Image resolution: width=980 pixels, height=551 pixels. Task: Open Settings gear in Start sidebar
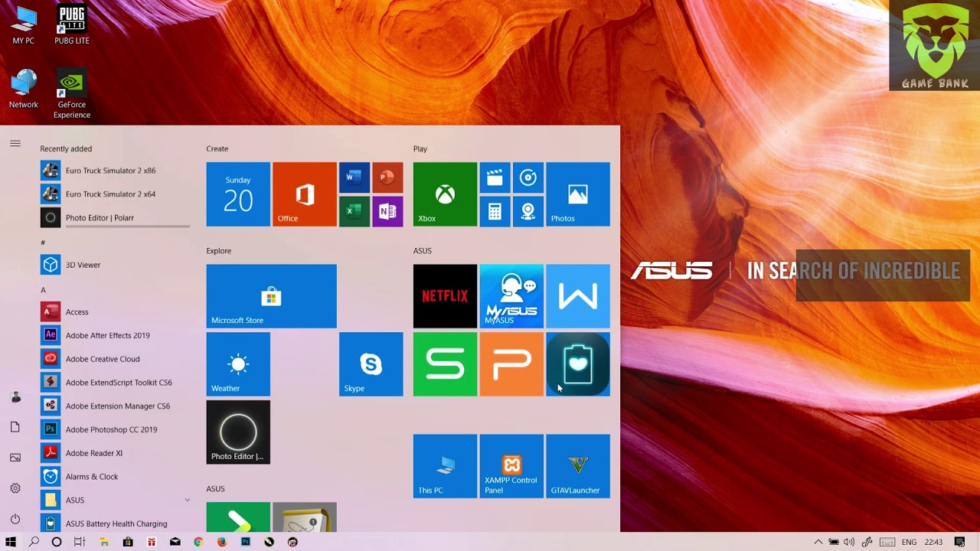coord(15,488)
